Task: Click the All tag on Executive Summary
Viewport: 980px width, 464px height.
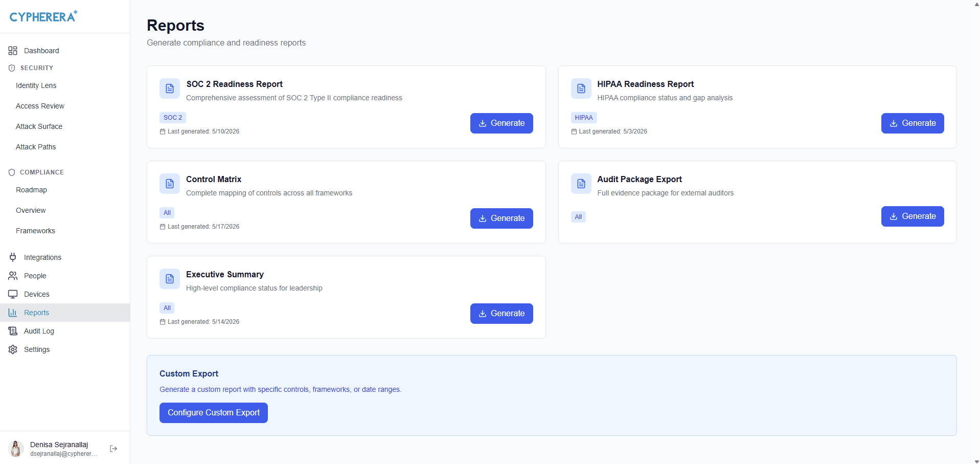Action: 167,308
